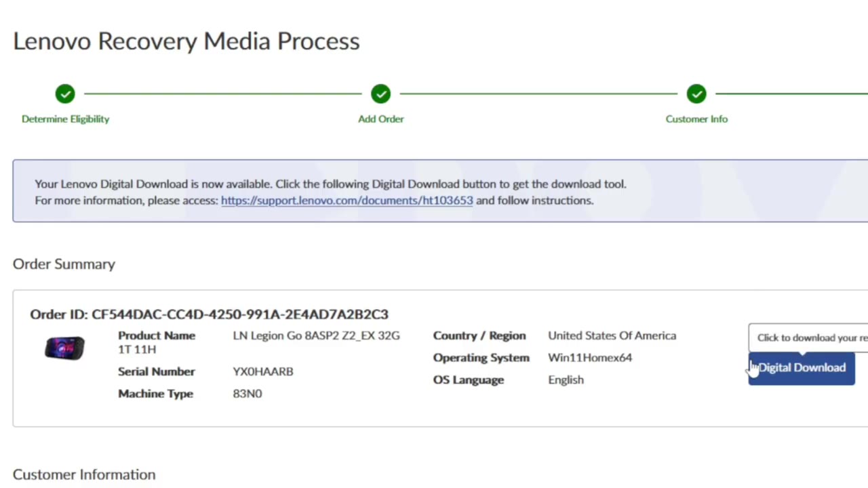868x488 pixels.
Task: Click the Machine Type field label
Action: (155, 394)
